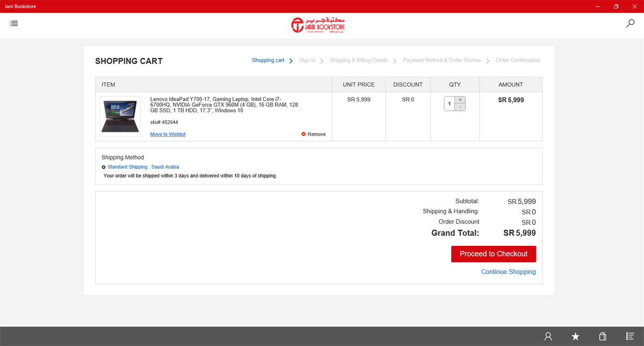Click the Grand Total SR 5,999 value
Image resolution: width=644 pixels, height=346 pixels.
520,233
